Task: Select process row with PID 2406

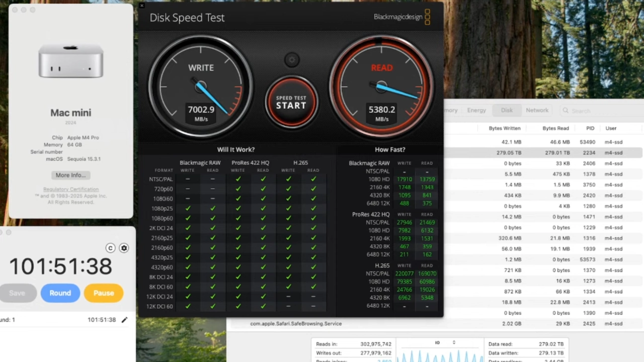Action: pos(542,163)
